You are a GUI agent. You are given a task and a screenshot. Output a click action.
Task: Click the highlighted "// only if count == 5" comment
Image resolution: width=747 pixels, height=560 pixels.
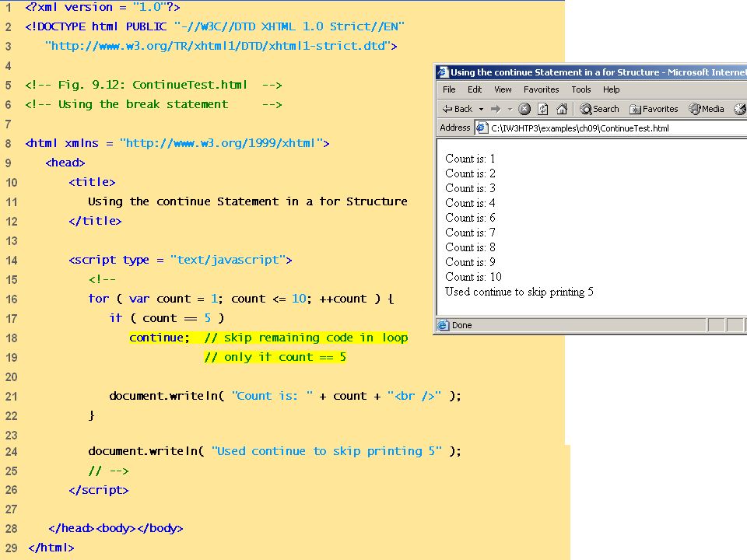[275, 357]
